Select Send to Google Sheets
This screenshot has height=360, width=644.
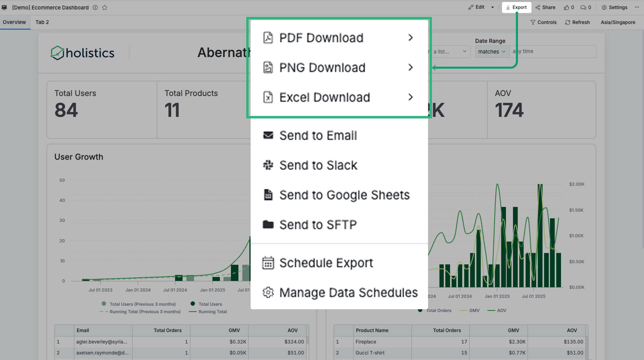coord(344,195)
